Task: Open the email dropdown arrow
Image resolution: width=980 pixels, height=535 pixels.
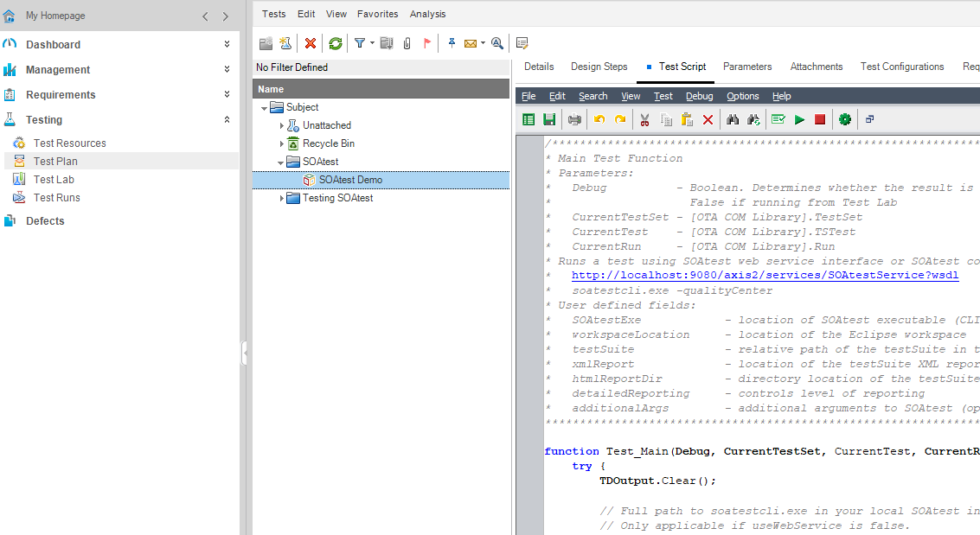Action: 483,43
